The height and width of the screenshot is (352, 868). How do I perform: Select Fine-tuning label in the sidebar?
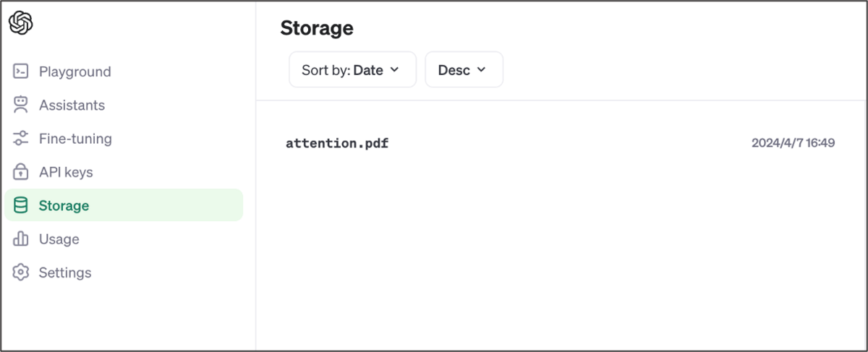click(75, 138)
